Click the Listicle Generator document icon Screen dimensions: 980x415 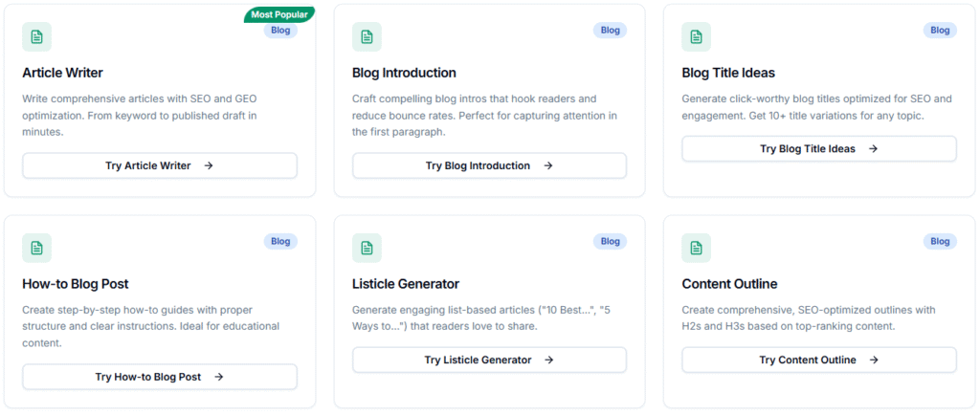[x=367, y=249]
